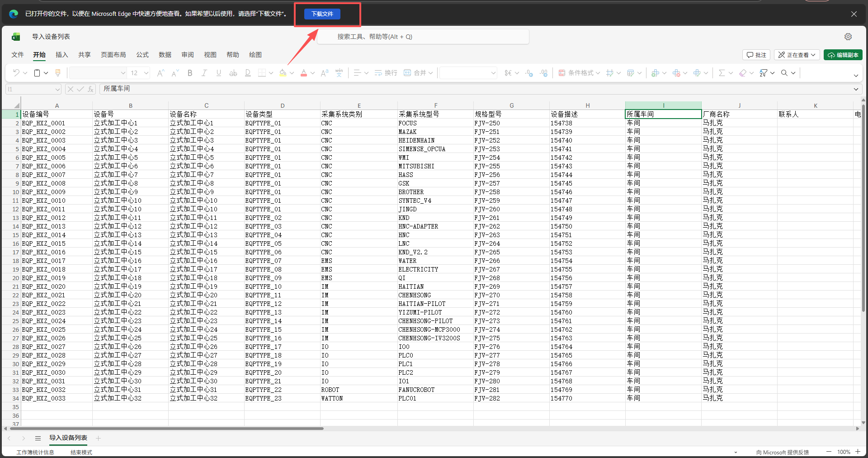Click the search tools box
The image size is (868, 458).
point(423,37)
